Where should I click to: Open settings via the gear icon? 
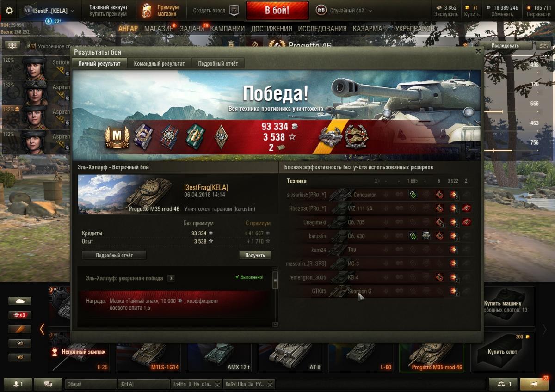pyautogui.click(x=9, y=11)
